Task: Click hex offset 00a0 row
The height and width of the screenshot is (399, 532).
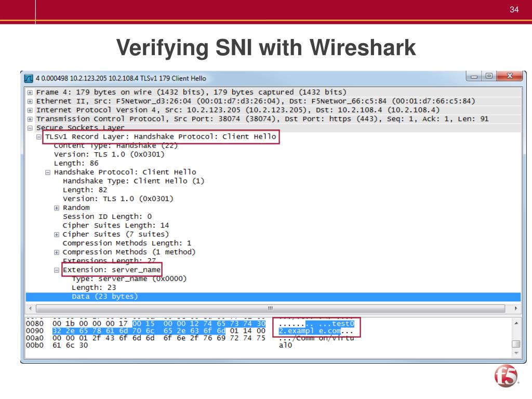Action: pos(35,338)
